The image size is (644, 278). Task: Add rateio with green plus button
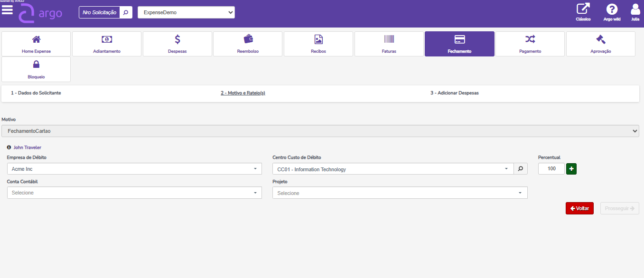tap(571, 169)
